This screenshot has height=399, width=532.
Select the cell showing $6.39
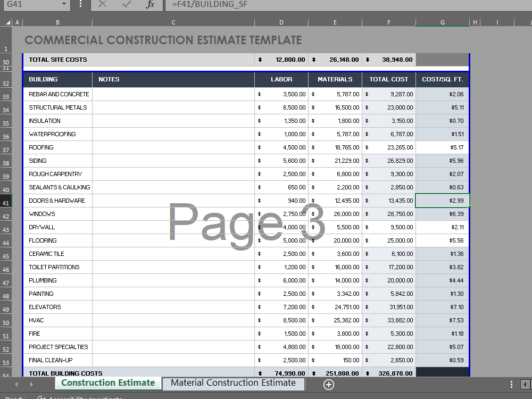coord(442,213)
